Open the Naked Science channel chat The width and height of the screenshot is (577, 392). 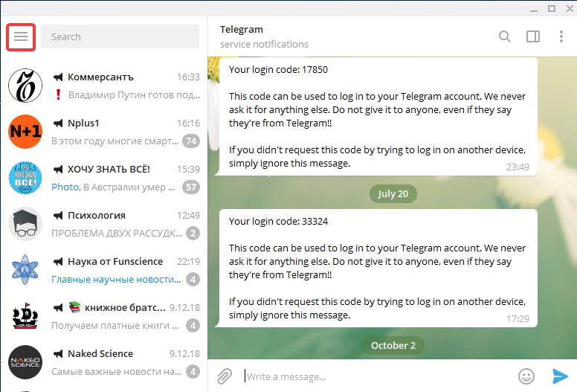click(x=104, y=362)
